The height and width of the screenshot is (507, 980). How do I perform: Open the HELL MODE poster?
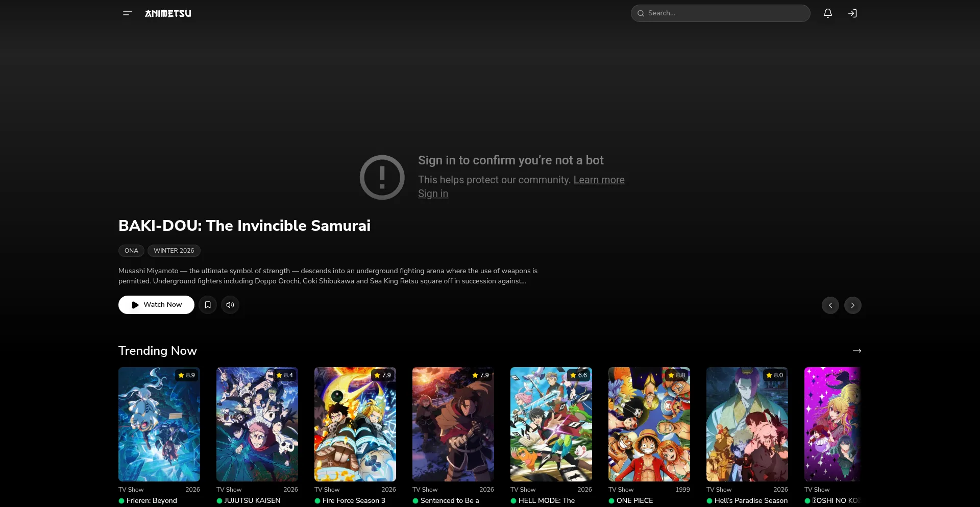[x=551, y=424]
